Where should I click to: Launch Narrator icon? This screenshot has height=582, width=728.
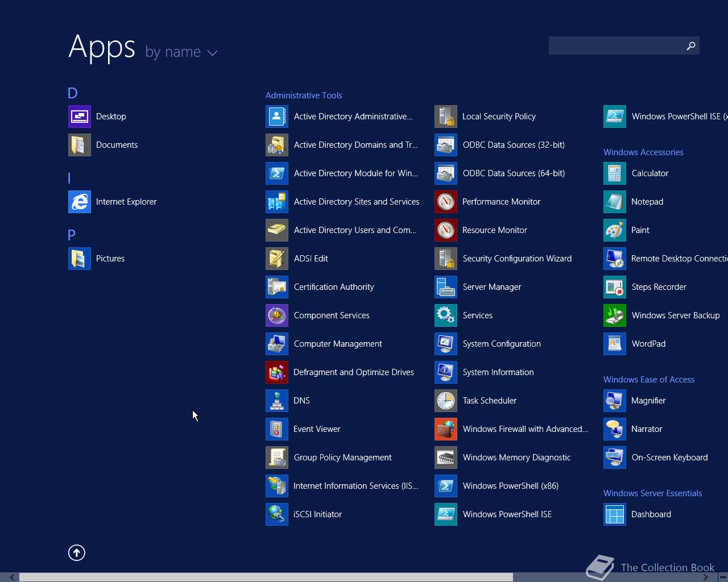[x=615, y=429]
